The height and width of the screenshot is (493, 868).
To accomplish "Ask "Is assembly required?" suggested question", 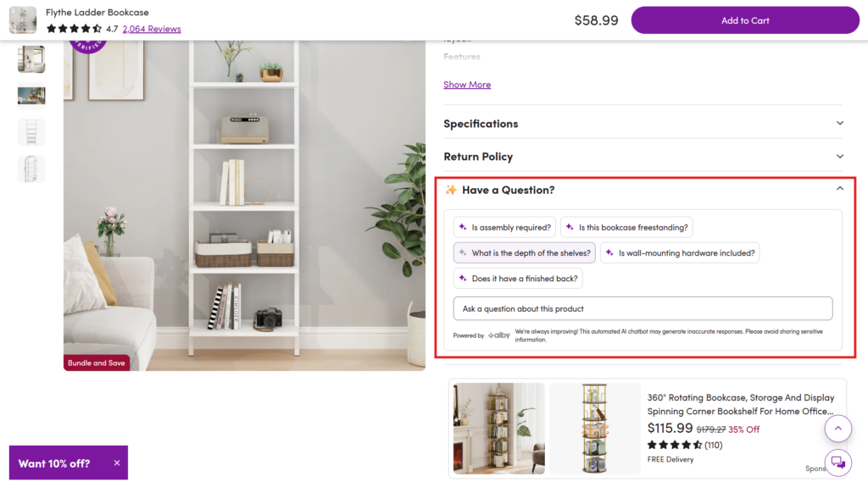I will (x=504, y=228).
